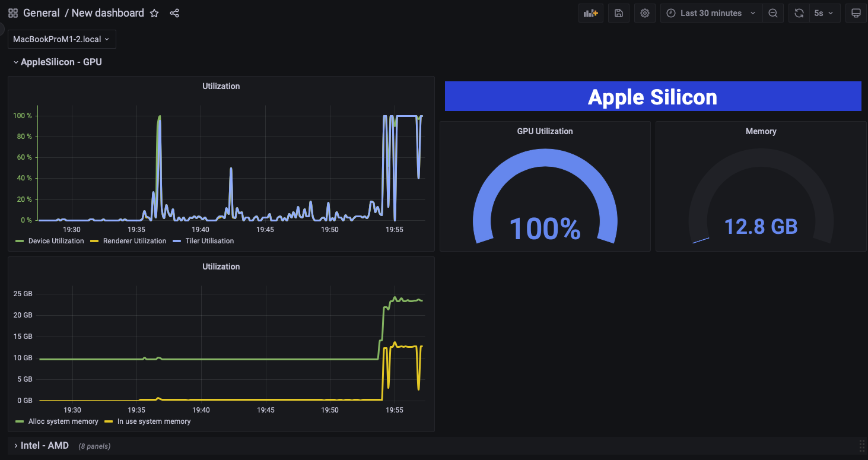Go to the General folder breadcrumb

coord(42,13)
